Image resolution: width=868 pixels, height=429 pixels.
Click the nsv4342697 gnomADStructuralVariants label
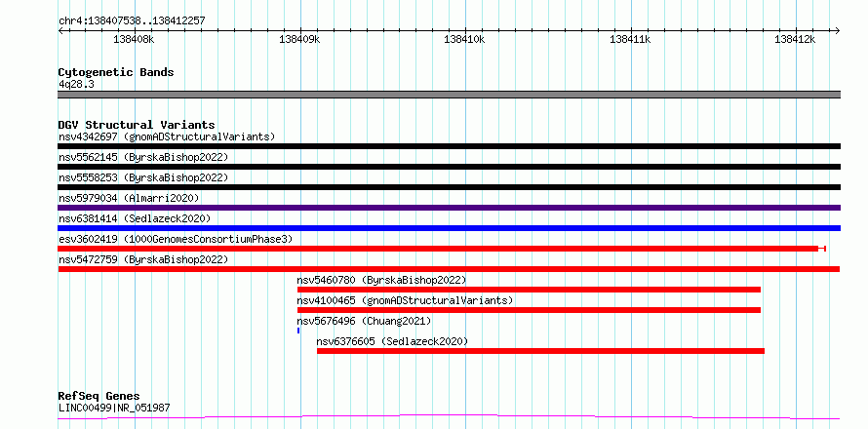[x=167, y=136]
